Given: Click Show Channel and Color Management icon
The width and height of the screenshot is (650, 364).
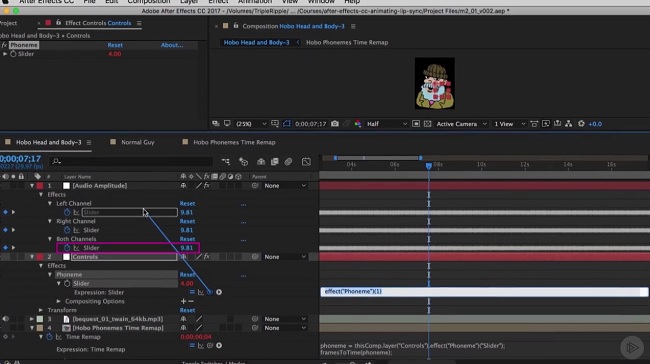Looking at the screenshot, I should click(x=358, y=124).
